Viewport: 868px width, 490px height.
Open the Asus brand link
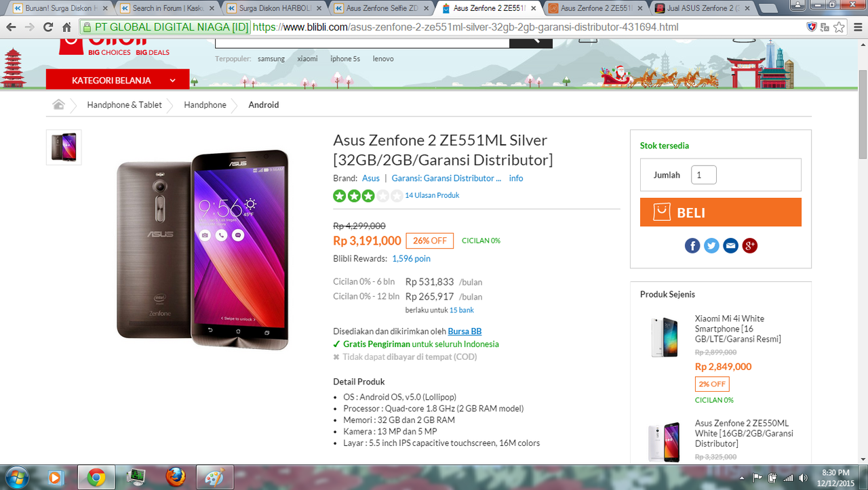[x=371, y=178]
